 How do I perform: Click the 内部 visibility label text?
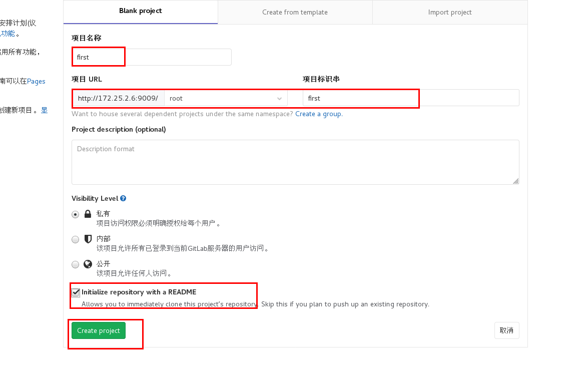pyautogui.click(x=103, y=239)
